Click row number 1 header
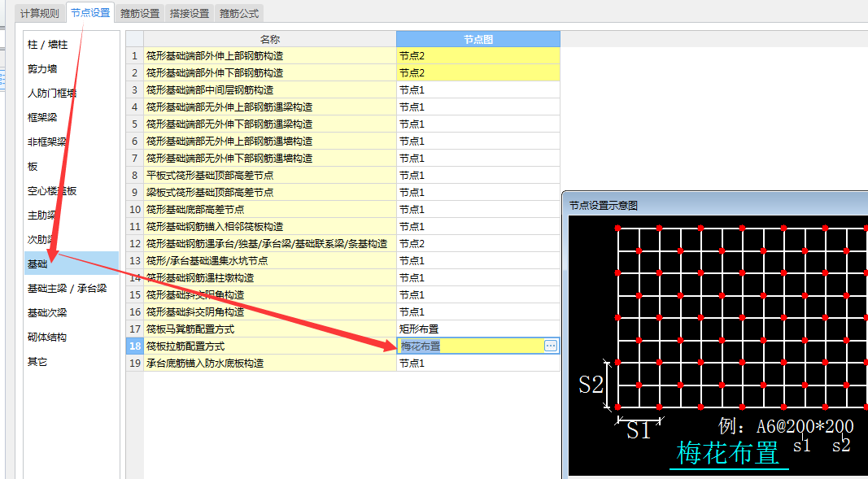868x479 pixels. coord(135,56)
